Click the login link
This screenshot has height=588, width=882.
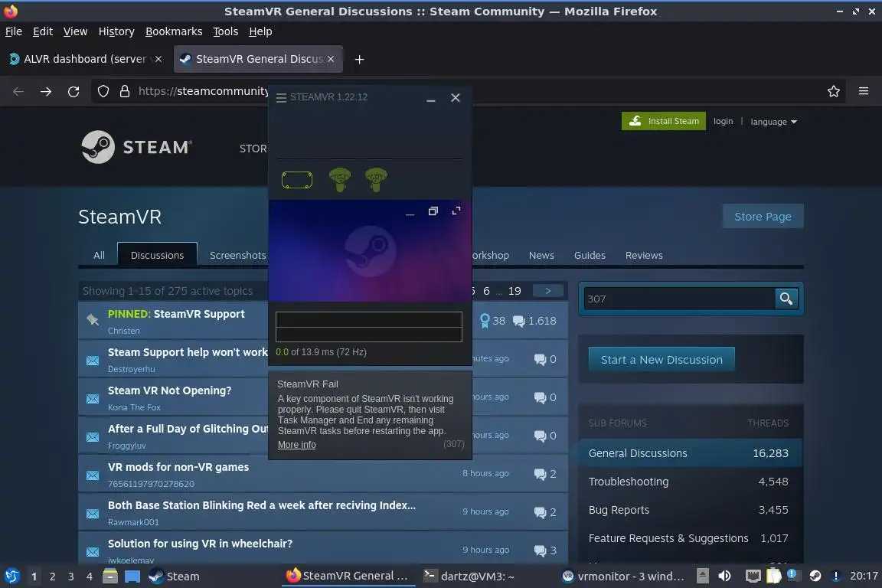click(723, 121)
